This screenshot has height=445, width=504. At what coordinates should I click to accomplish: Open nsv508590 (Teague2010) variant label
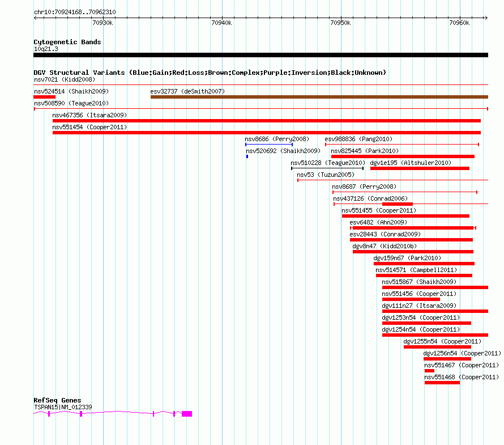tap(71, 103)
